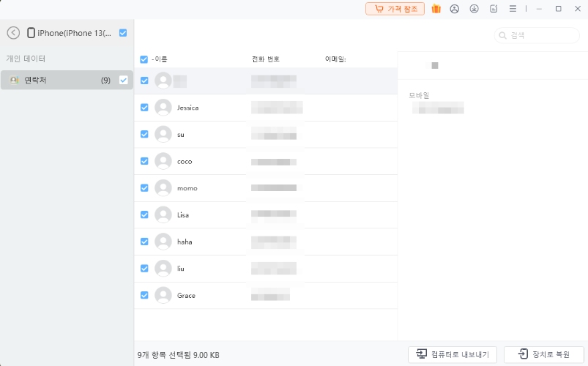Image resolution: width=588 pixels, height=366 pixels.
Task: Click the avatar icon for haha
Action: click(163, 242)
